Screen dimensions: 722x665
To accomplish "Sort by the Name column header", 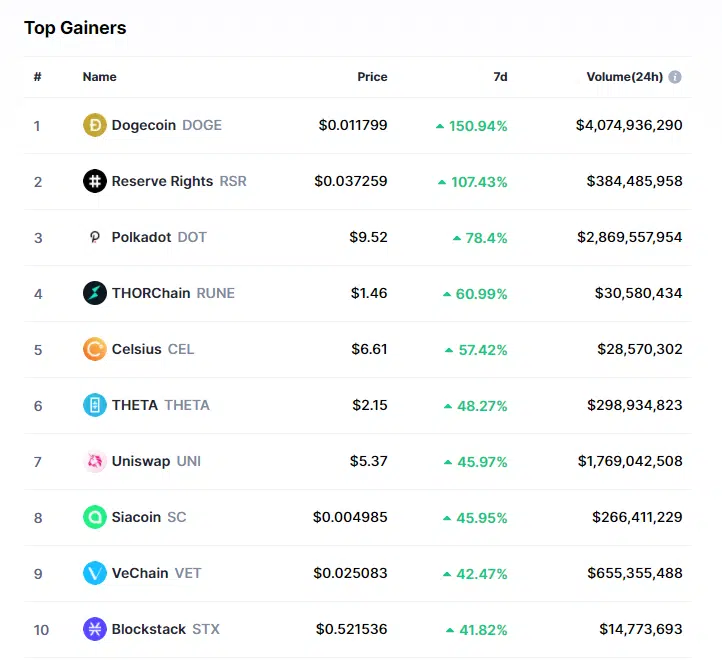I will (x=99, y=77).
